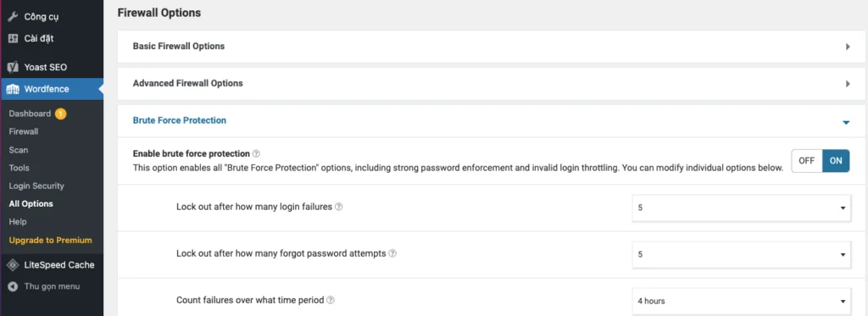Screen dimensions: 868x316
Task: Click the Upgrade to Premium link
Action: 50,241
